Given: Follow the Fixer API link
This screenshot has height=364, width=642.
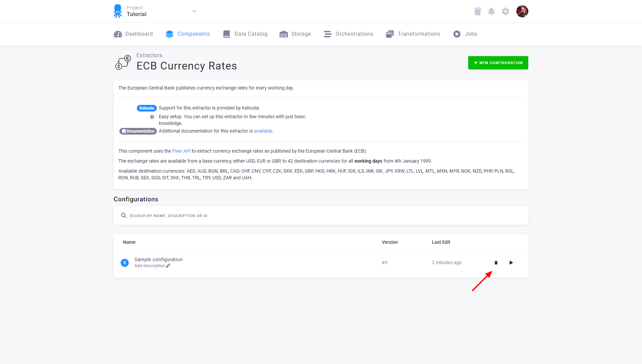Looking at the screenshot, I should (181, 151).
